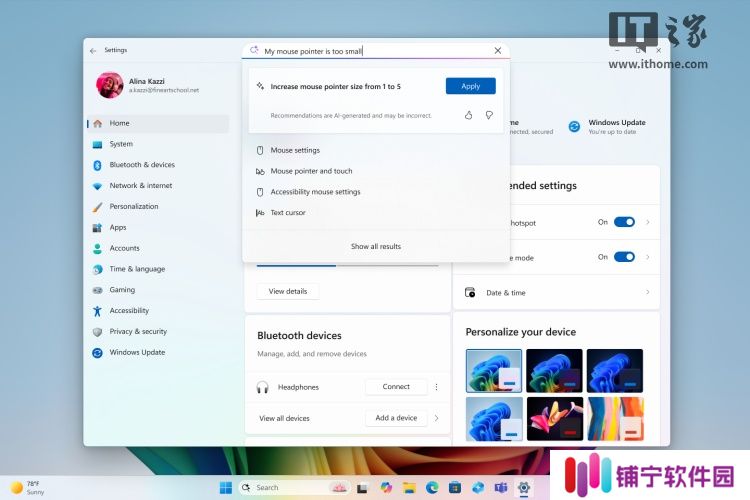Expand the hotspot row chevron

tap(648, 222)
